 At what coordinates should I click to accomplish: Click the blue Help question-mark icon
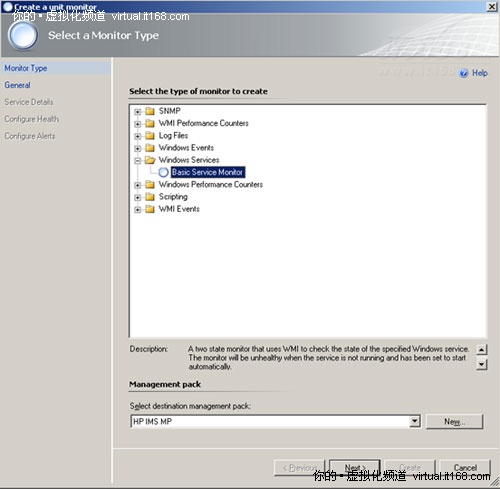click(x=464, y=73)
